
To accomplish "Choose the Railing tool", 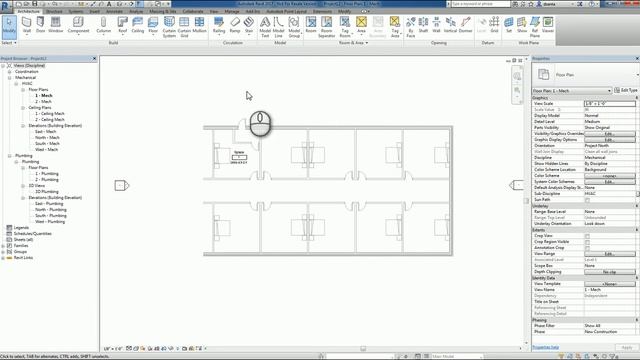I will coord(219,25).
